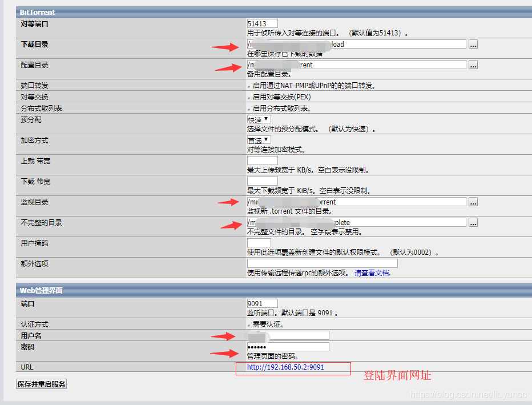
Task: Toggle the 需要认证 checkbox
Action: point(249,325)
